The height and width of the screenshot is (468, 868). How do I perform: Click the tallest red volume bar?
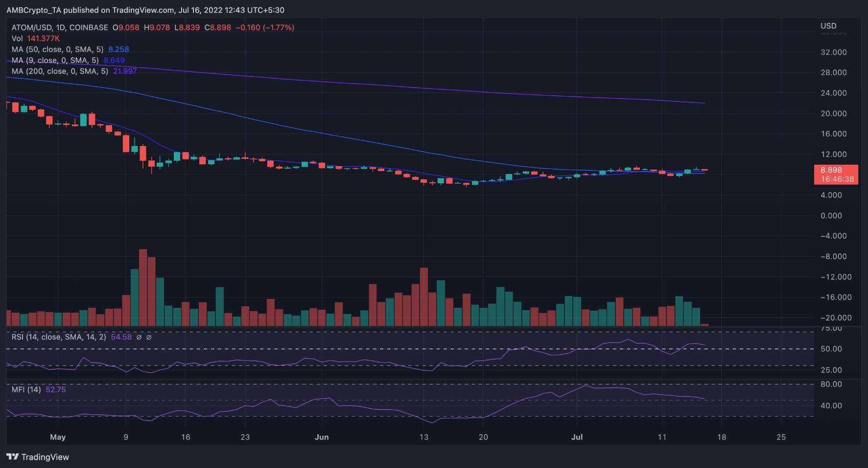point(143,287)
